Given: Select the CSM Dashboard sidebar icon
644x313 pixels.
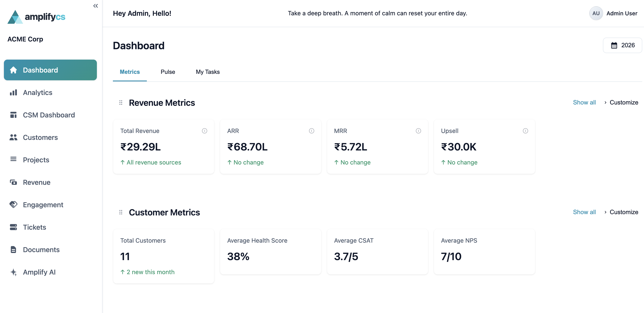Looking at the screenshot, I should point(13,115).
